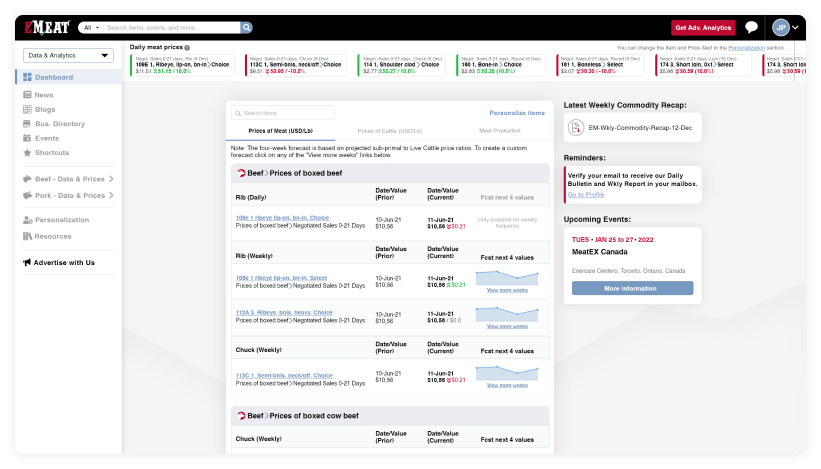The height and width of the screenshot is (469, 821).
Task: Open Personalization in the sidebar
Action: [x=61, y=220]
